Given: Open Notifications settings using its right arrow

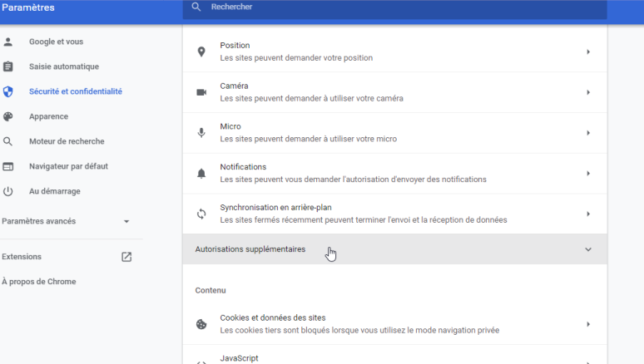Looking at the screenshot, I should click(x=588, y=173).
